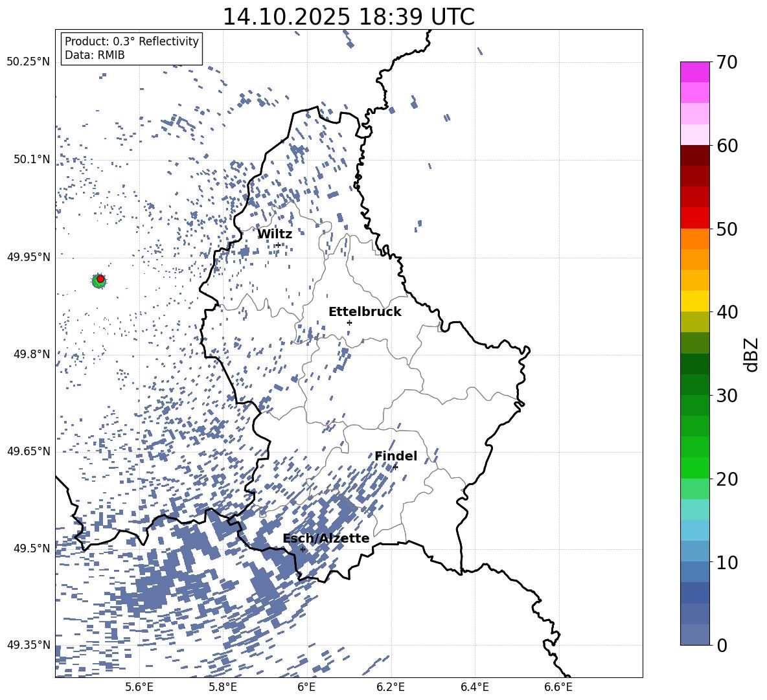Click the 10 colorbar tick label
Screen dimensions: 767x700
click(727, 562)
